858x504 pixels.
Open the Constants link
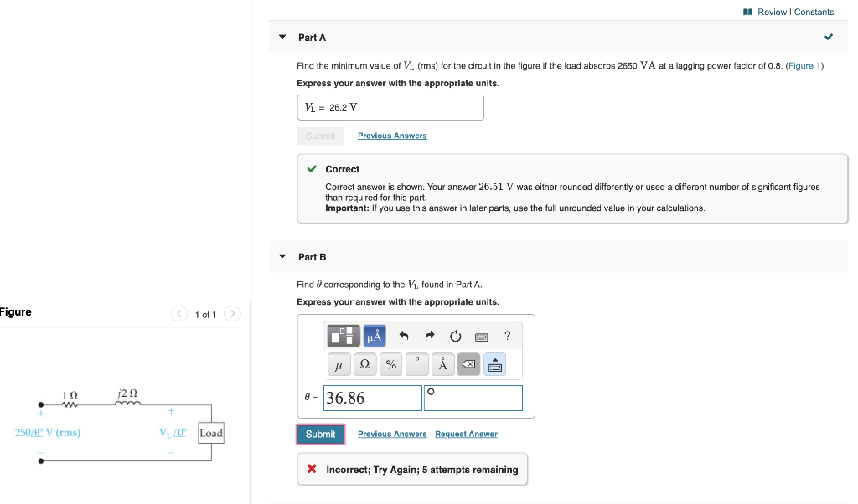point(814,12)
